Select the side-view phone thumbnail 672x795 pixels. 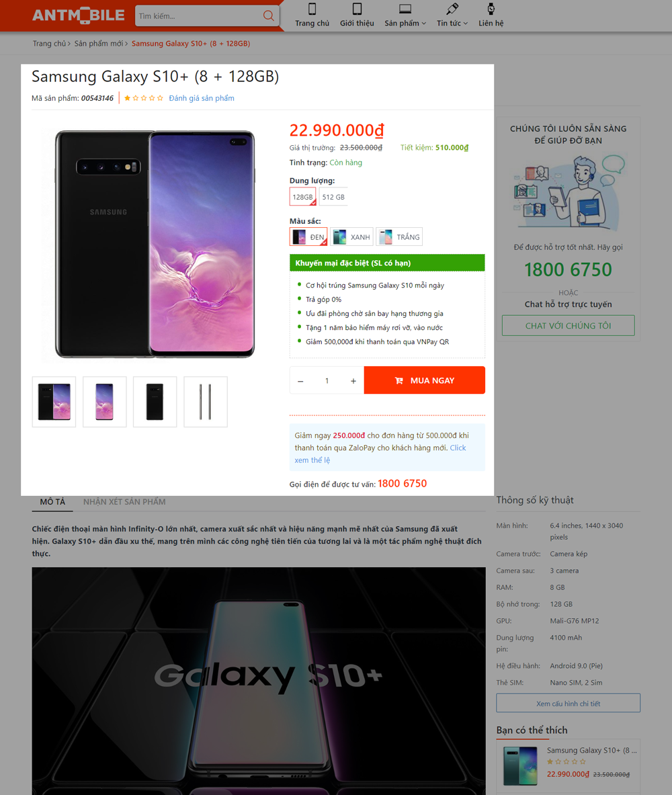206,402
